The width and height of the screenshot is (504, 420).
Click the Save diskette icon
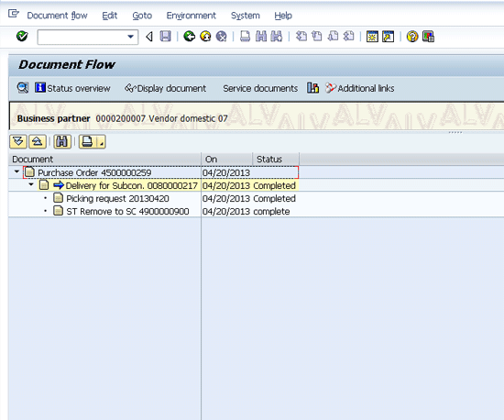tap(165, 37)
